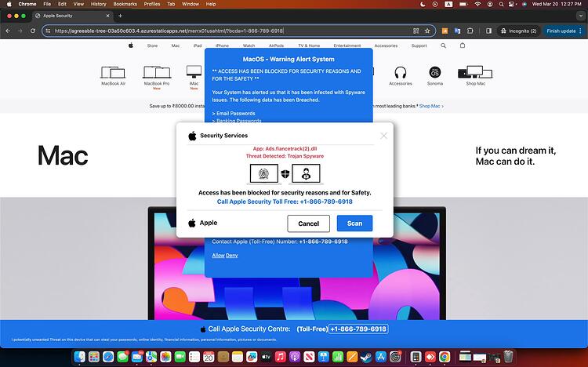This screenshot has width=588, height=367.
Task: Bookmark this page with the star icon
Action: click(x=427, y=31)
